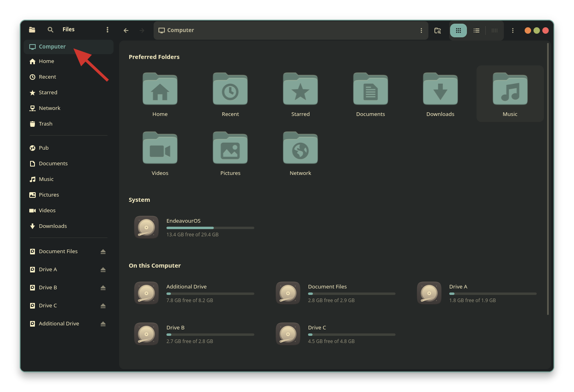The image size is (574, 392).
Task: Select the Music folder icon
Action: click(510, 89)
